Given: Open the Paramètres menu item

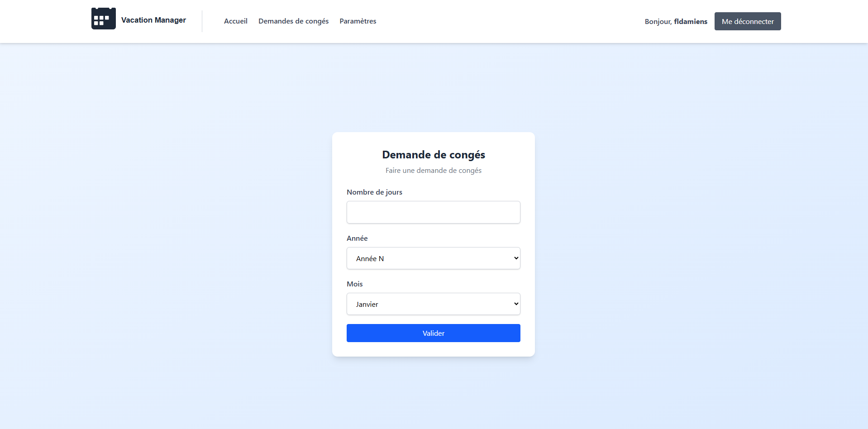Looking at the screenshot, I should tap(358, 21).
